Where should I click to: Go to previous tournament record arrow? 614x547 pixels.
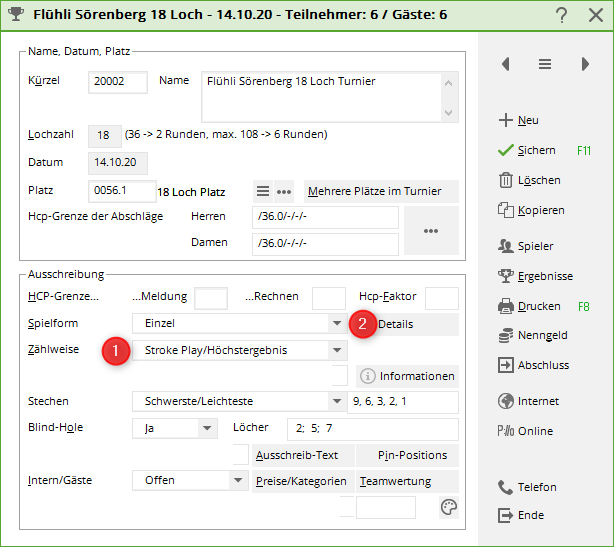[x=506, y=64]
